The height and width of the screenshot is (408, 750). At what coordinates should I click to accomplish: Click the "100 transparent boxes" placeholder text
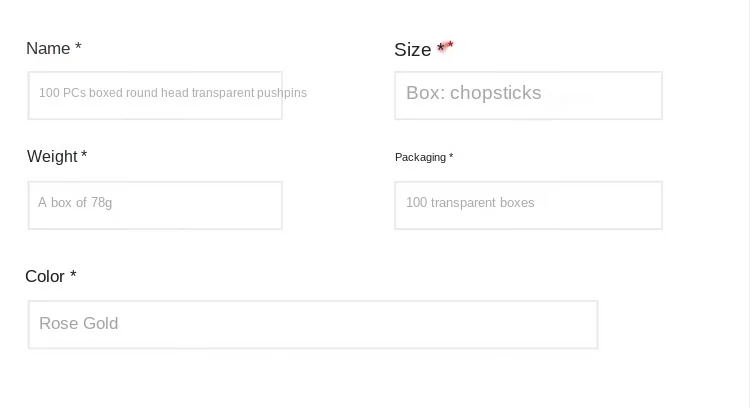coord(470,203)
